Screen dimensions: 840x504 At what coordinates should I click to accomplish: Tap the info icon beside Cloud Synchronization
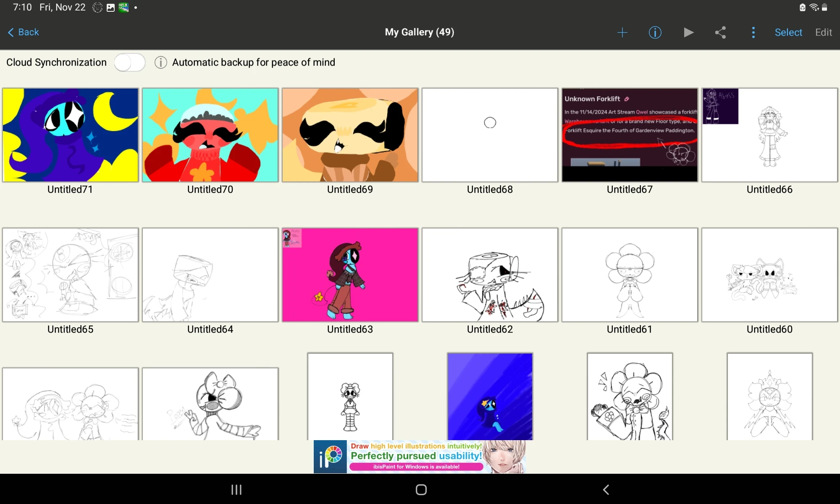[160, 62]
